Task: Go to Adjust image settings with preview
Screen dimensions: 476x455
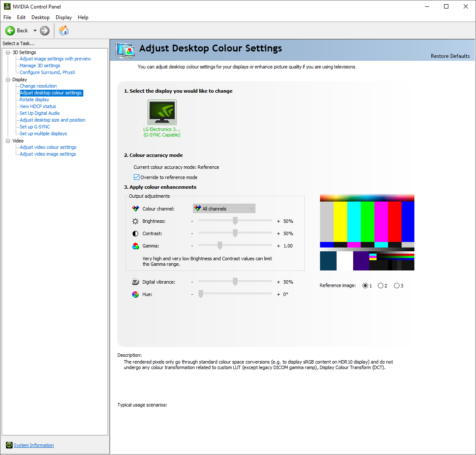Action: (55, 59)
